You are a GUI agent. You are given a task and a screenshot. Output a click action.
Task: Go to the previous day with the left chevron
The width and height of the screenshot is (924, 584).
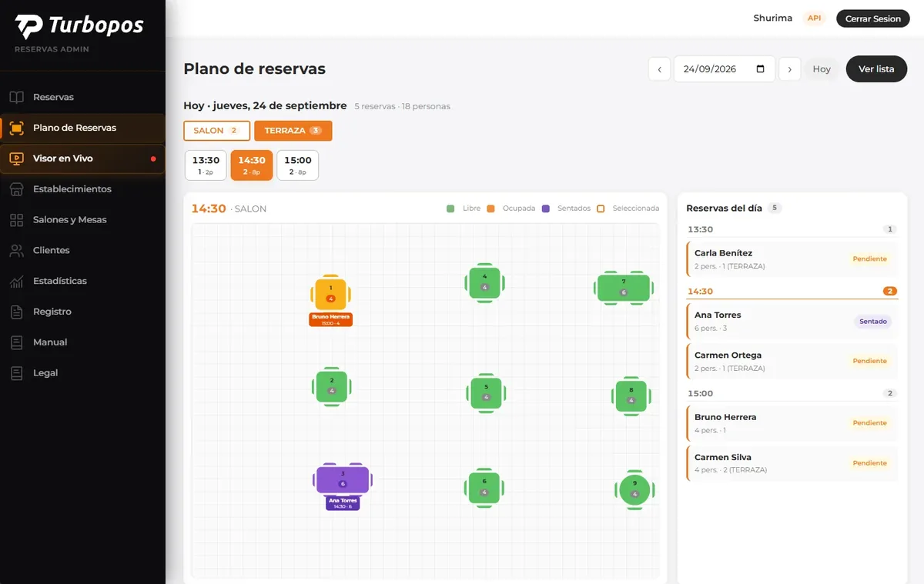coord(659,69)
